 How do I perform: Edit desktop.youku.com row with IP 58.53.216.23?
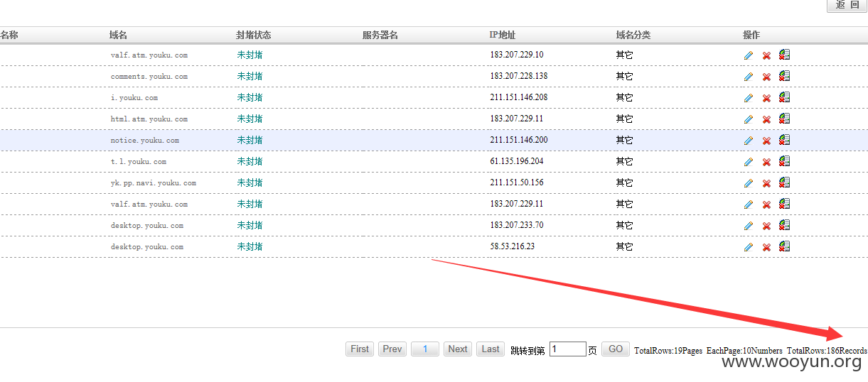[x=749, y=247]
